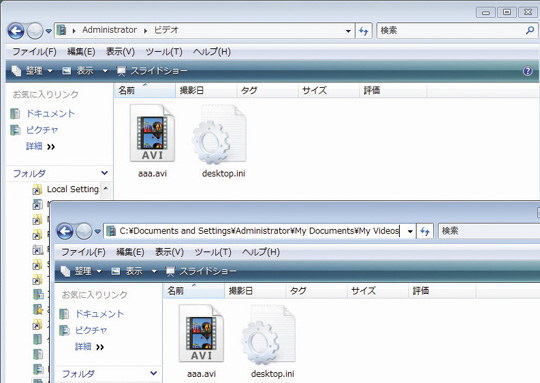The image size is (540, 383).
Task: Open ツール(T) menu in rear window
Action: point(164,52)
